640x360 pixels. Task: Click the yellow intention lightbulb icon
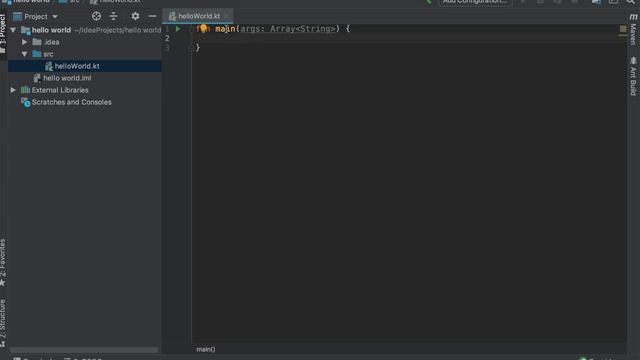click(203, 28)
